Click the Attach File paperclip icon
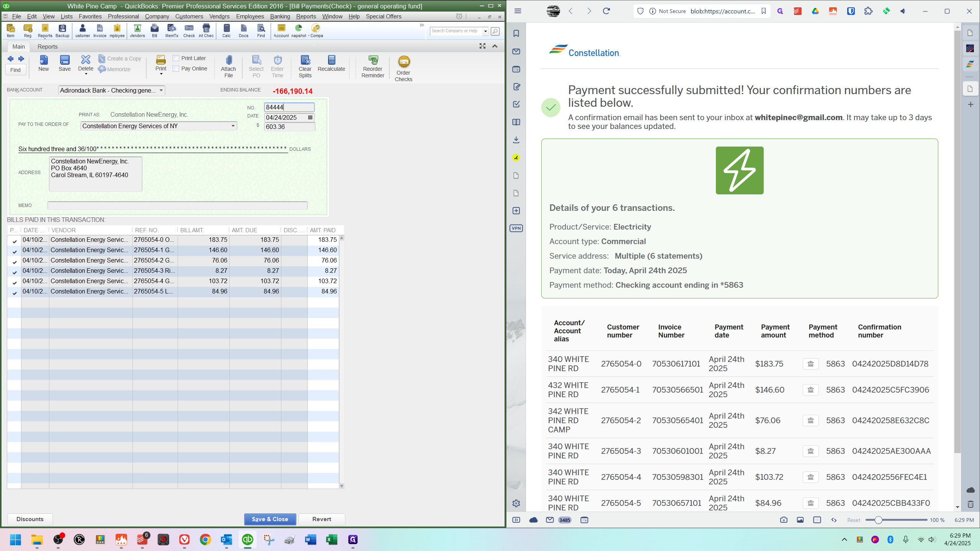This screenshot has height=551, width=980. tap(229, 60)
